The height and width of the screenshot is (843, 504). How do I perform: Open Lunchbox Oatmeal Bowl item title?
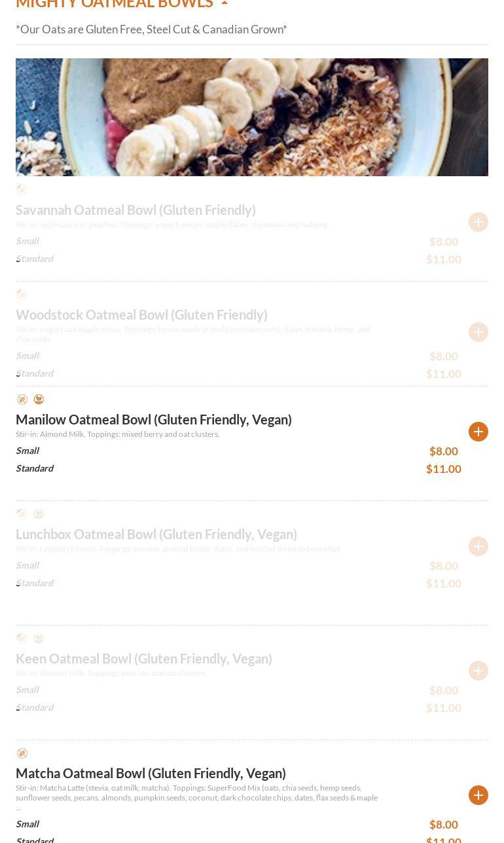[156, 534]
